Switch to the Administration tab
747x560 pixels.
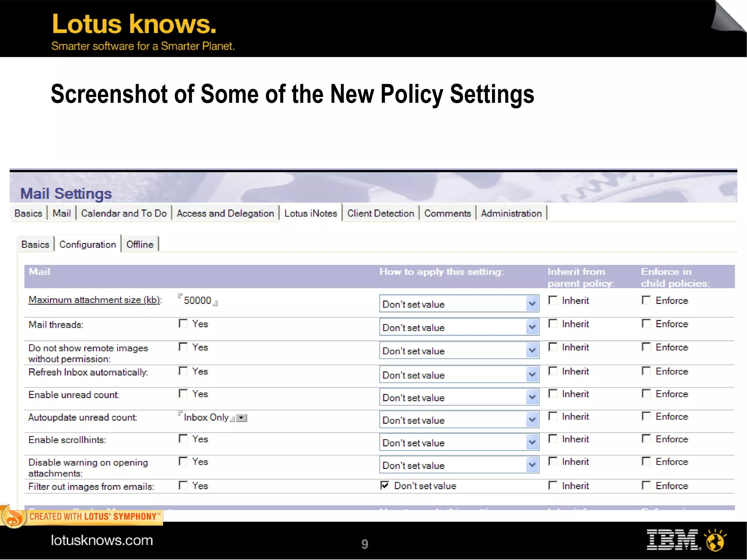coord(511,213)
